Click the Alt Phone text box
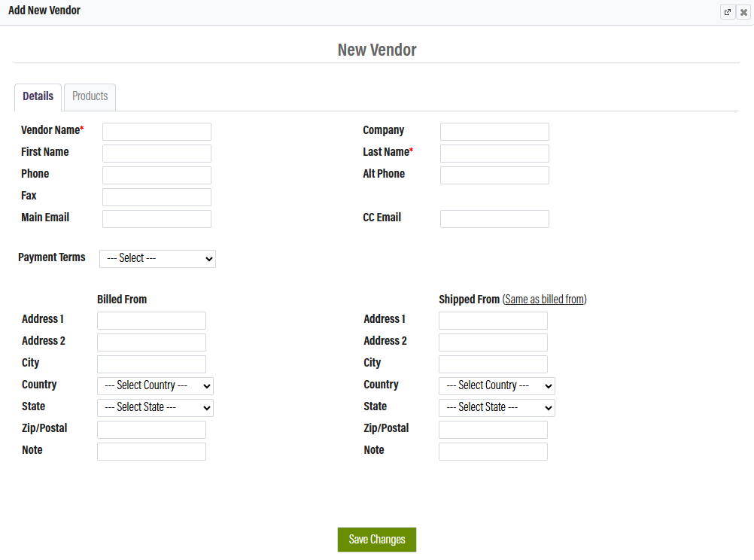The width and height of the screenshot is (754, 560). coord(494,175)
